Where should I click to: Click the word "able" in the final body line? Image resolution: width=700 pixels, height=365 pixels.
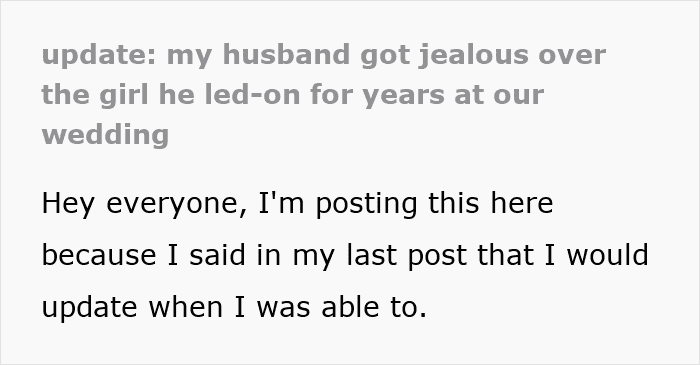[350, 307]
